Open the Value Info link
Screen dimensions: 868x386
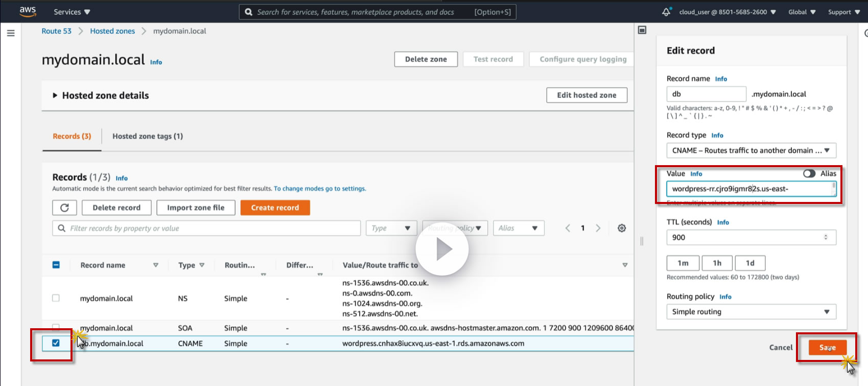(696, 174)
